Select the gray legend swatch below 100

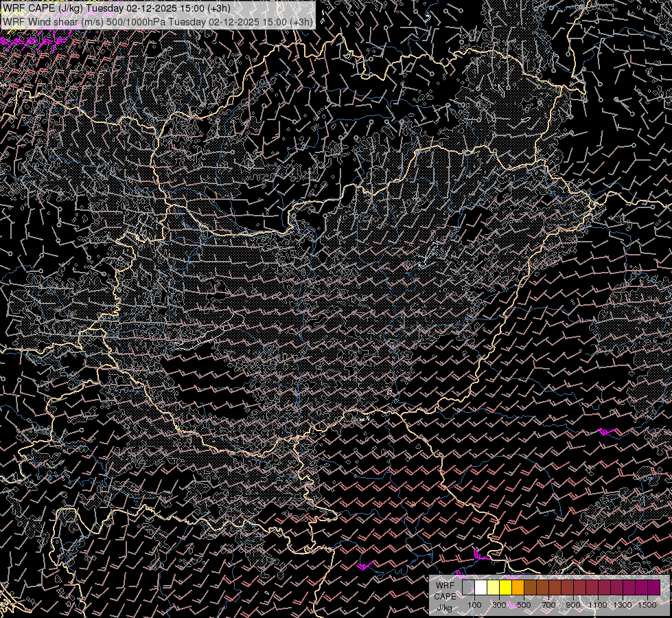pos(468,587)
